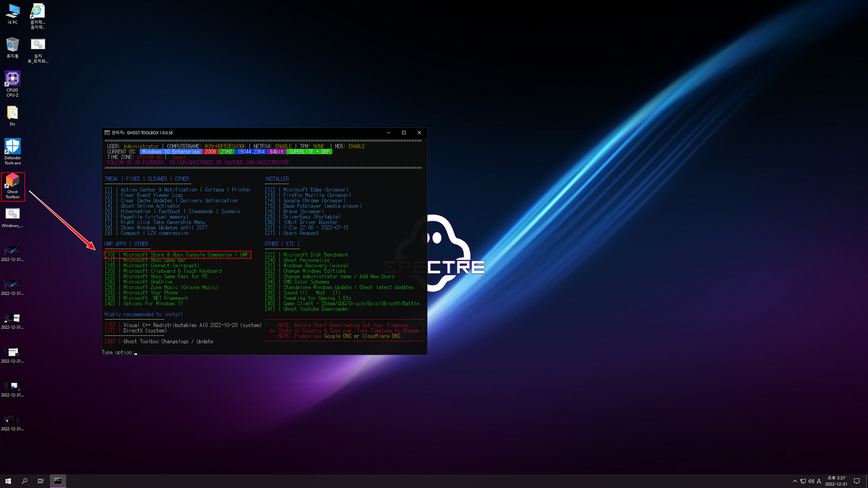Click the 'Type option:' prompt line
Screen dimensions: 868x488
coord(119,352)
